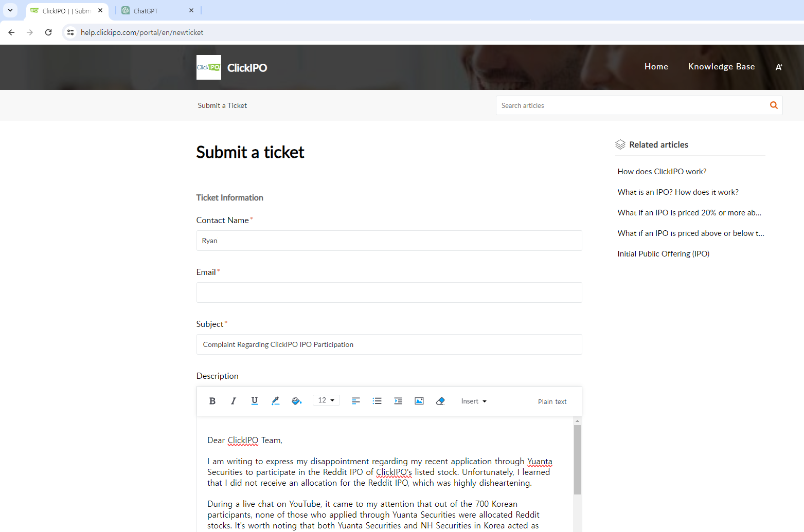Click the browser forward arrow
The height and width of the screenshot is (532, 804).
click(x=30, y=32)
